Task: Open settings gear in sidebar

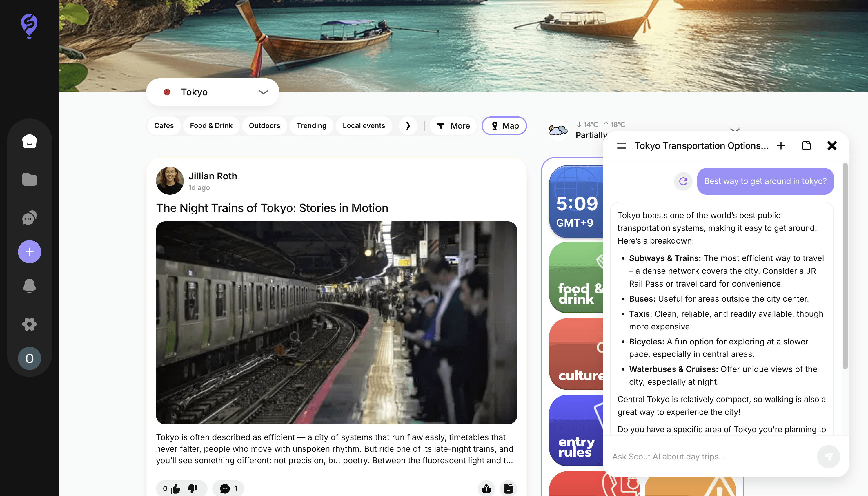Action: click(29, 324)
